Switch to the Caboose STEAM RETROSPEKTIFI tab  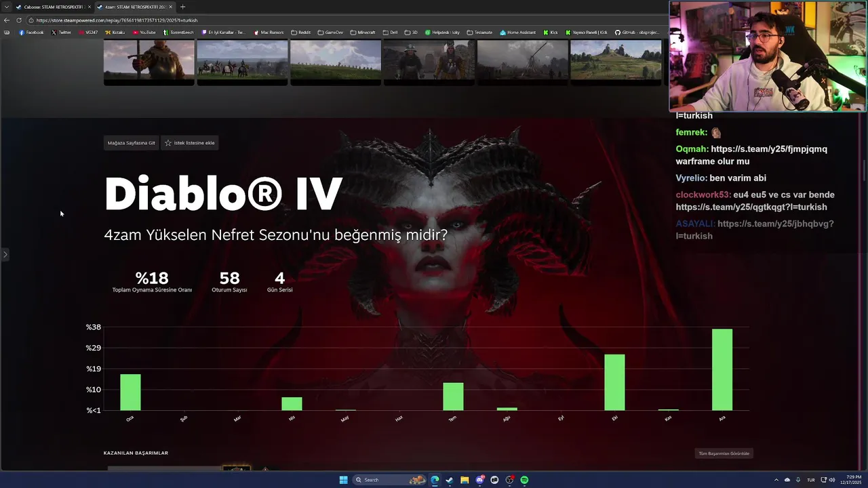[53, 7]
